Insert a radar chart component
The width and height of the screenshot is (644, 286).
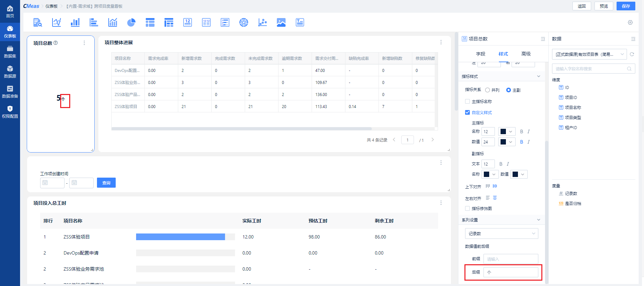244,22
